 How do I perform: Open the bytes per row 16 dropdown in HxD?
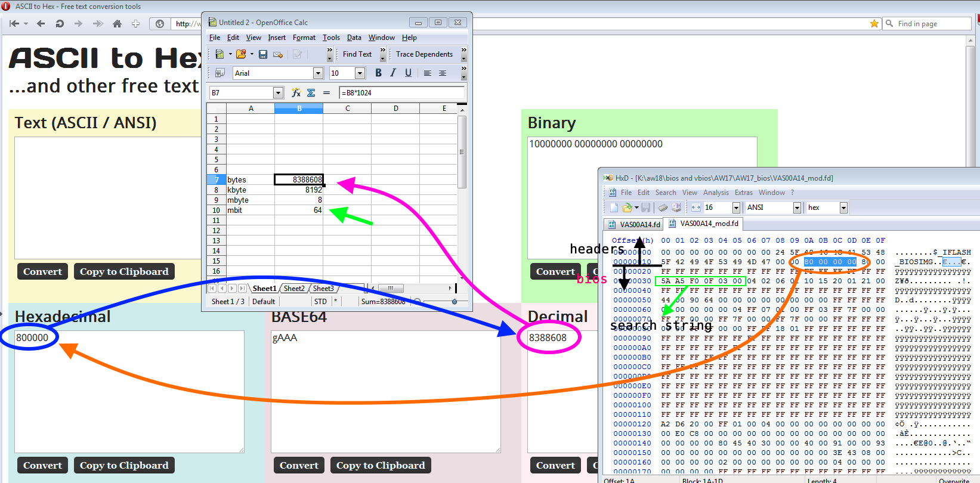coord(736,208)
